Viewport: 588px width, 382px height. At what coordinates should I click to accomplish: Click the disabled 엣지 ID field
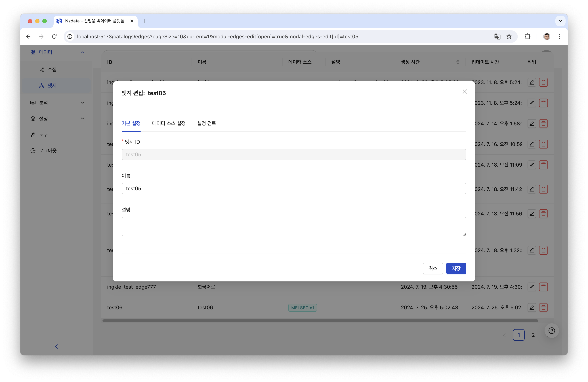tap(294, 154)
